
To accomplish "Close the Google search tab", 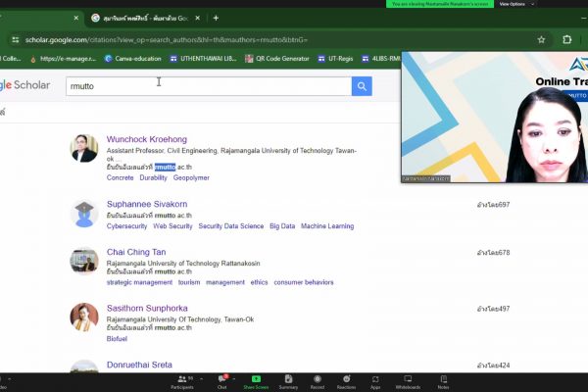I will pos(197,18).
